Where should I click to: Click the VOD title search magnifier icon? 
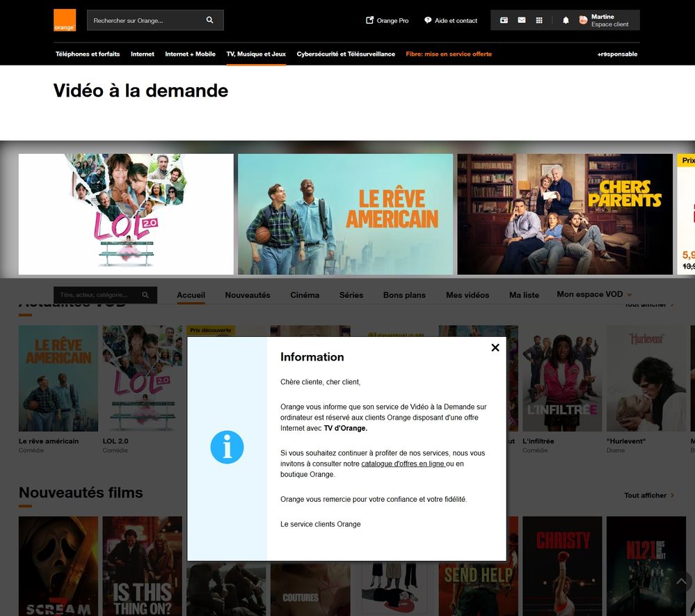pos(145,295)
